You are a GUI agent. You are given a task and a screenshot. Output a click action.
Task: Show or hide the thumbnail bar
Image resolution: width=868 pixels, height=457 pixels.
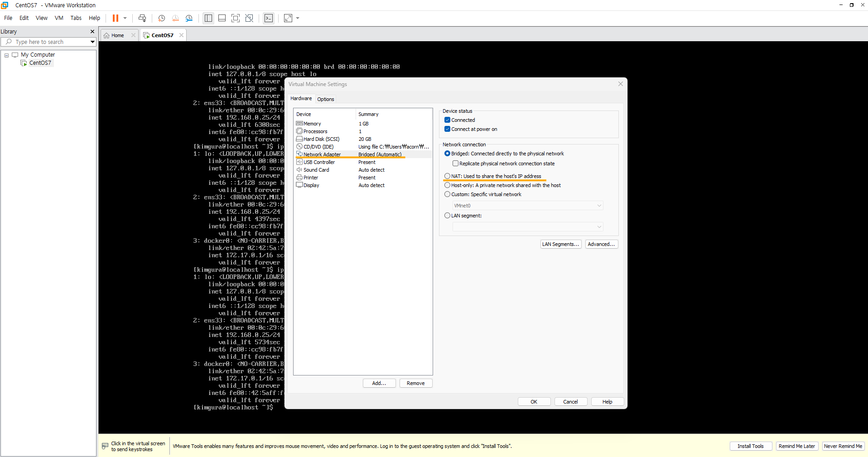click(x=222, y=18)
